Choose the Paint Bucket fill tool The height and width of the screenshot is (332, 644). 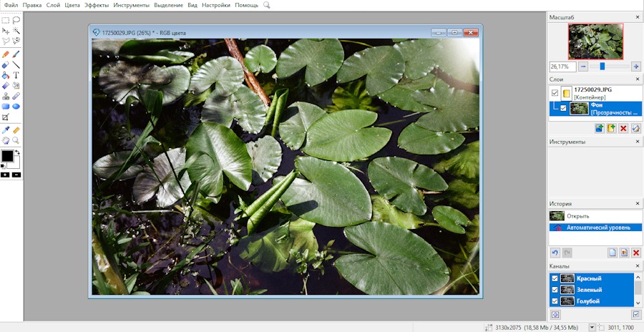[6, 75]
